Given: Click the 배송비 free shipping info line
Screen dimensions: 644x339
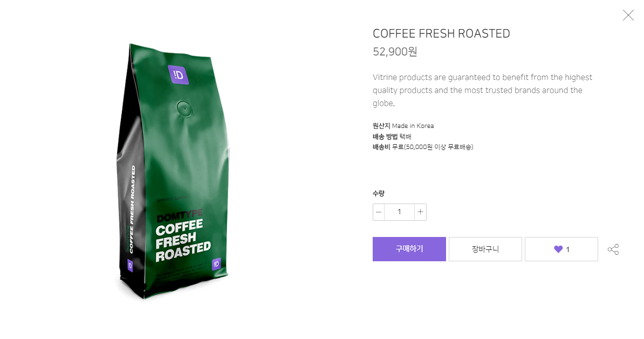Looking at the screenshot, I should [423, 147].
